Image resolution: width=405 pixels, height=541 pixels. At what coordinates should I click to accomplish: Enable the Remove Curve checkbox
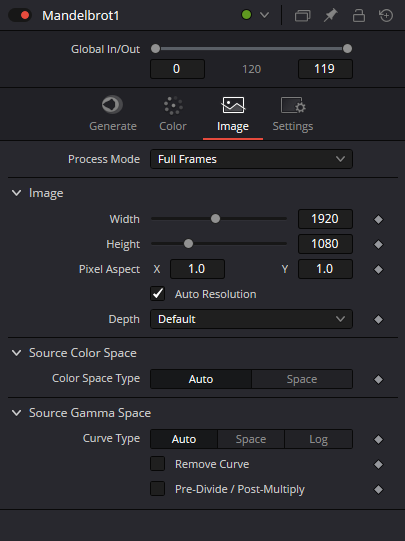coord(158,464)
